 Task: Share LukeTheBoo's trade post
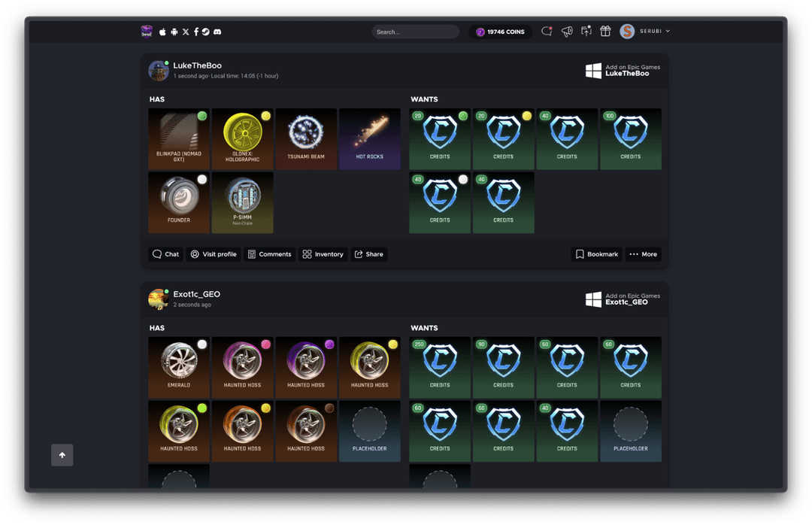pyautogui.click(x=368, y=254)
